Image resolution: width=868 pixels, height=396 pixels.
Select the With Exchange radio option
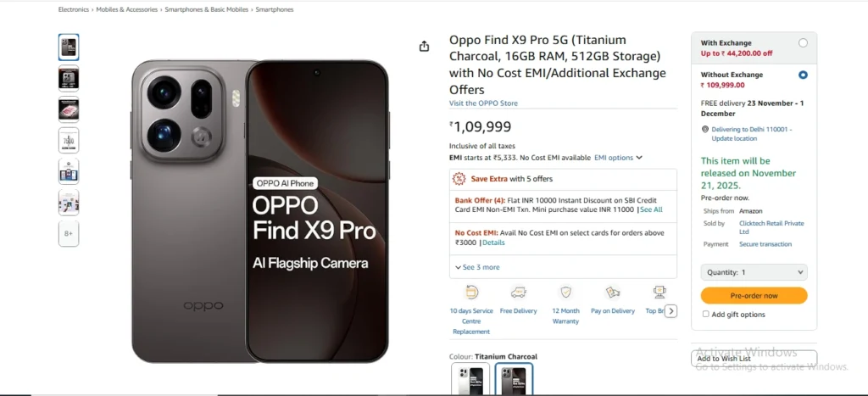803,43
